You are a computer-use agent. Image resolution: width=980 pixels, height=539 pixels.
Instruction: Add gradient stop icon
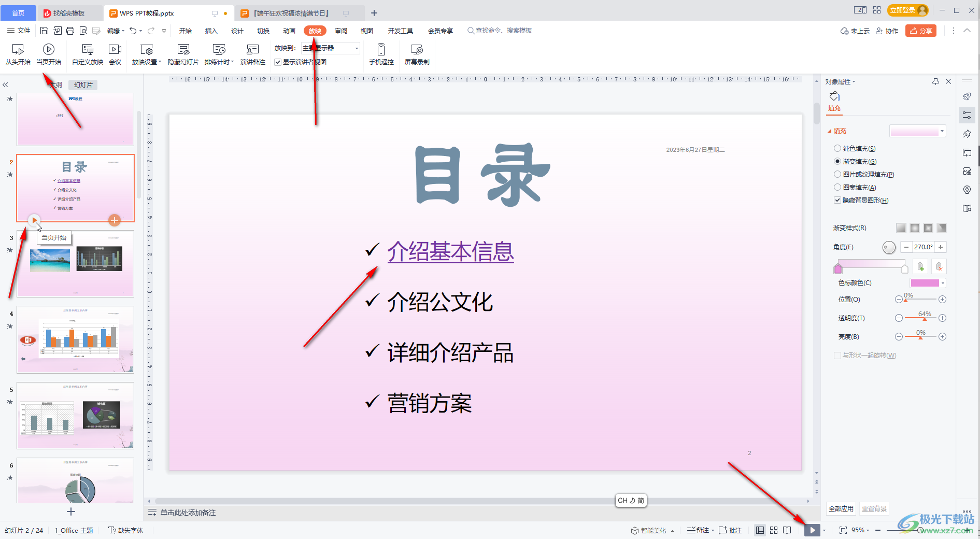pos(920,266)
